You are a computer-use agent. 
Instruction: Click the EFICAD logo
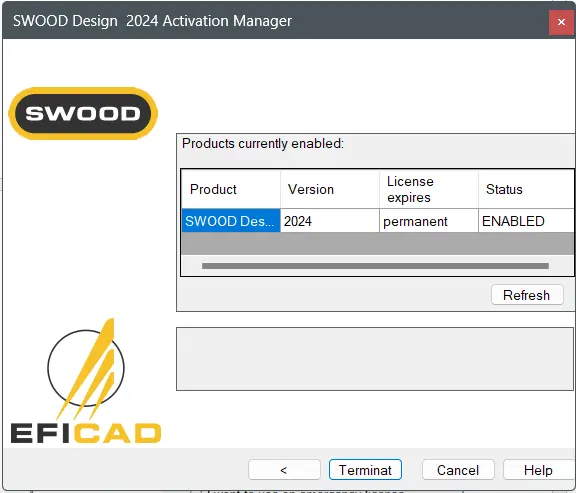86,381
